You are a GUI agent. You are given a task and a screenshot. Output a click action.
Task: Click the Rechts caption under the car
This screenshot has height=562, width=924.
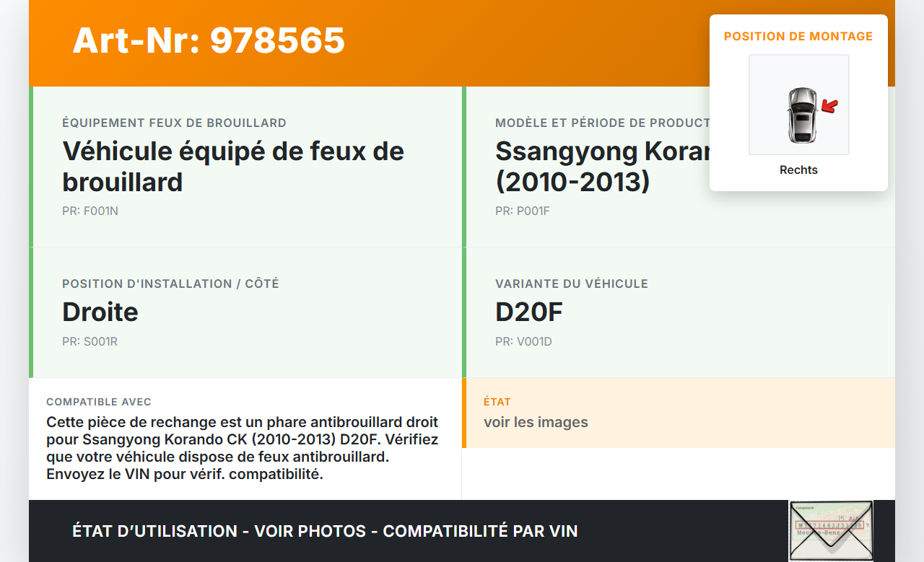(798, 170)
